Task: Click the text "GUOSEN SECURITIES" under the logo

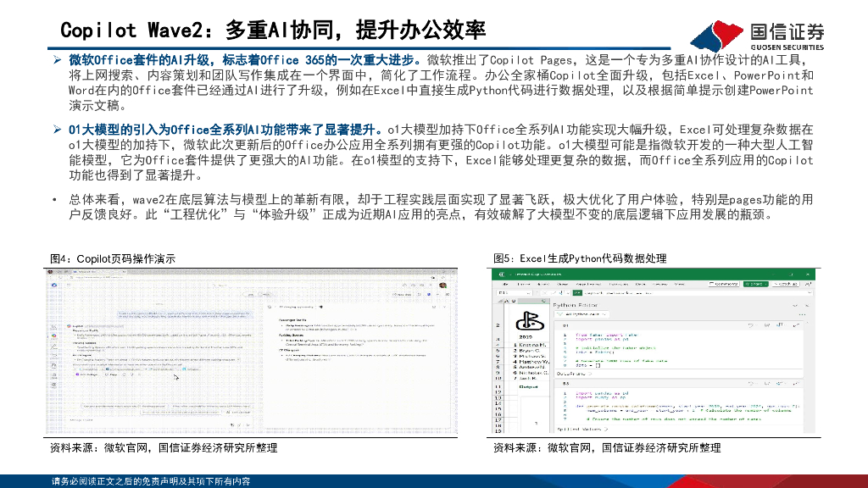Action: 787,47
